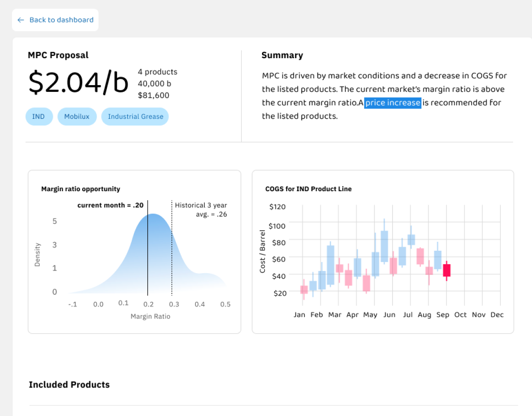Select the IND tag pill
This screenshot has height=416, width=532.
39,116
